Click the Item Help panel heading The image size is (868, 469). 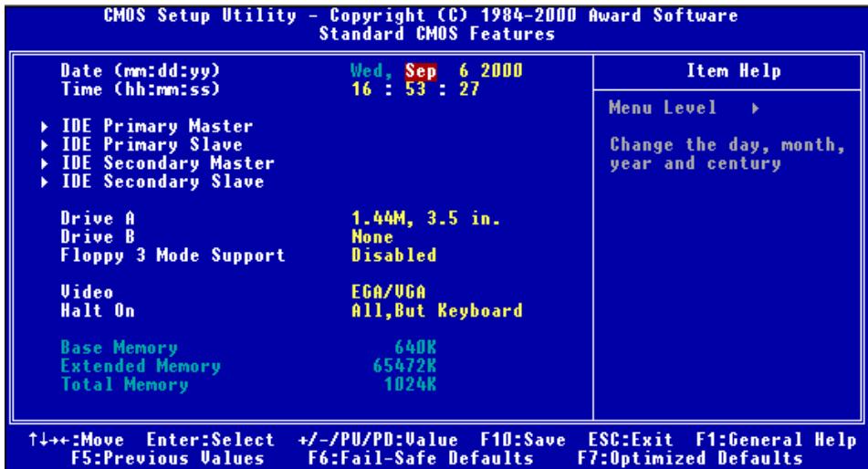[734, 71]
